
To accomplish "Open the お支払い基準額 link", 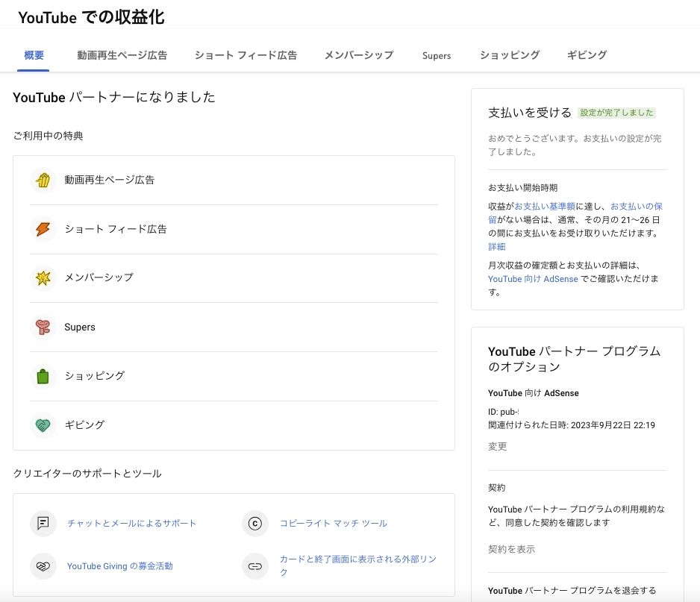I will 543,206.
